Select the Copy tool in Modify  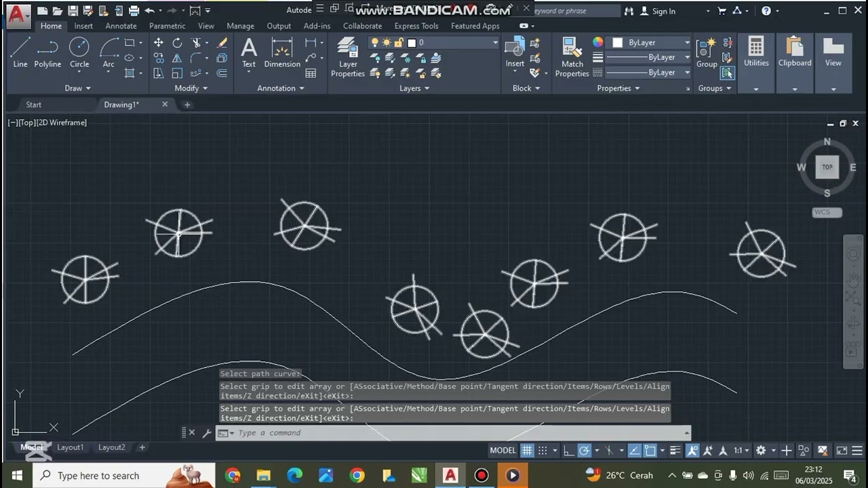click(x=158, y=58)
